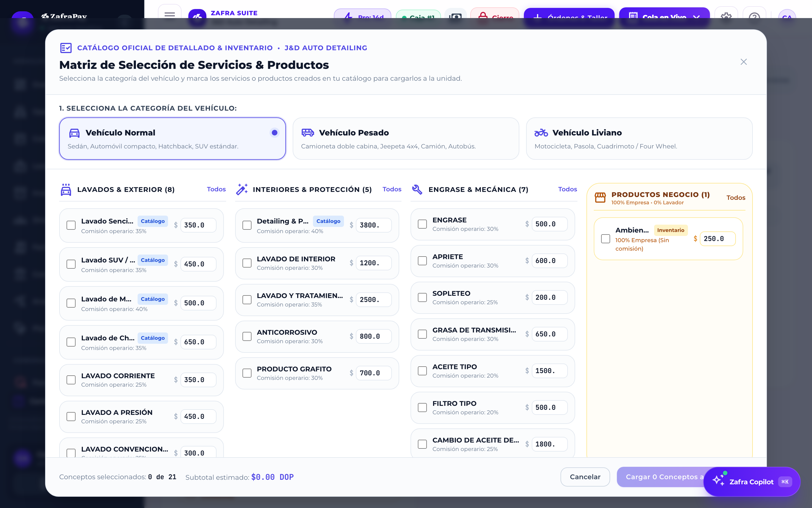The width and height of the screenshot is (812, 508).
Task: Expand the Cola en Vivo dropdown chevron
Action: coord(696,17)
